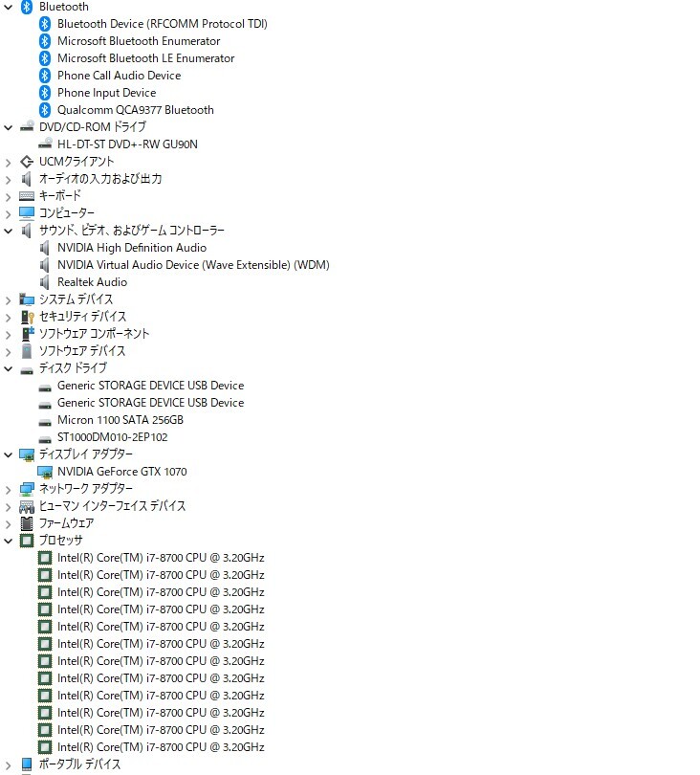Click the ディスプレイ アダプター category icon
The image size is (700, 775).
(27, 454)
